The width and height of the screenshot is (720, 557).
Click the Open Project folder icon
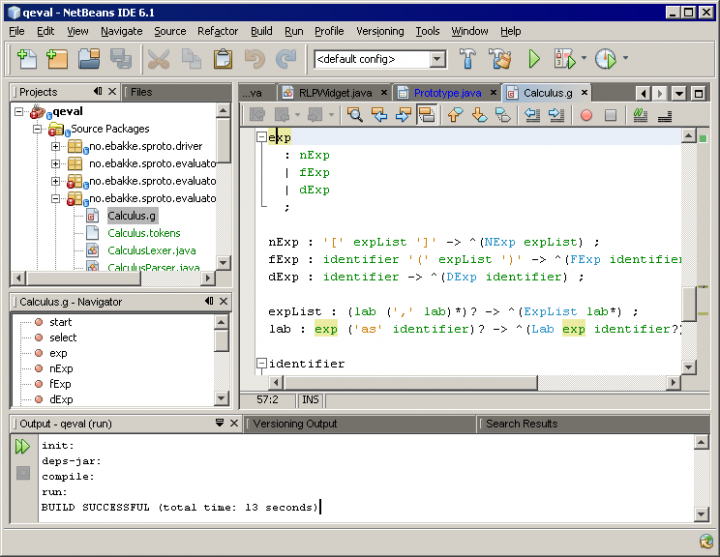89,59
